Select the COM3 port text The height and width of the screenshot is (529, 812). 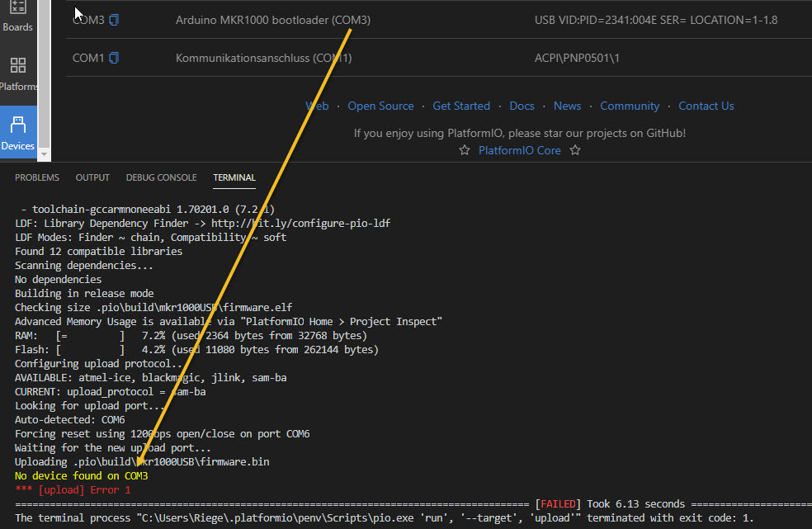pyautogui.click(x=88, y=20)
